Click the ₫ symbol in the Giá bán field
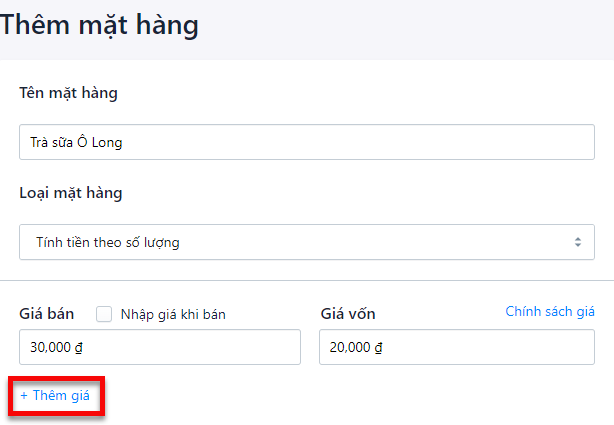Viewport: 614px width, 425px height. [82, 348]
